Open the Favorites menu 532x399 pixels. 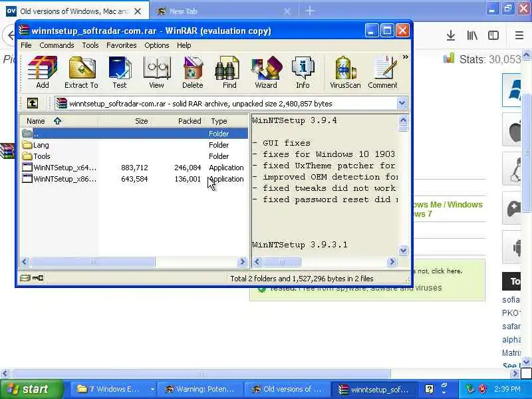(x=122, y=45)
